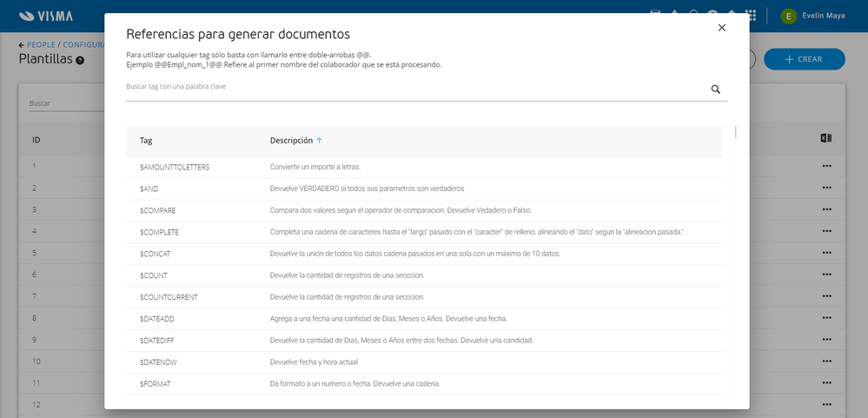Select the $COMPARE tag
868x418 pixels.
pyautogui.click(x=158, y=210)
